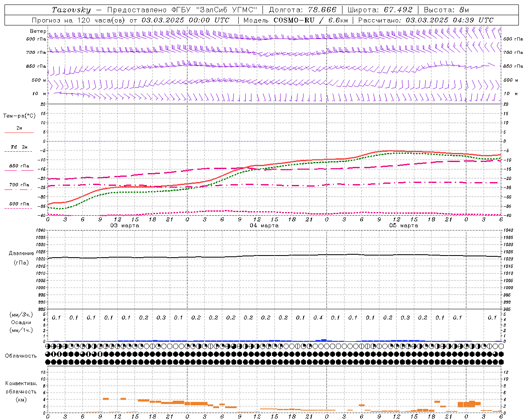The width and height of the screenshot is (525, 420).
Task: Click the 10 м wind level label on left
Action: (39, 94)
